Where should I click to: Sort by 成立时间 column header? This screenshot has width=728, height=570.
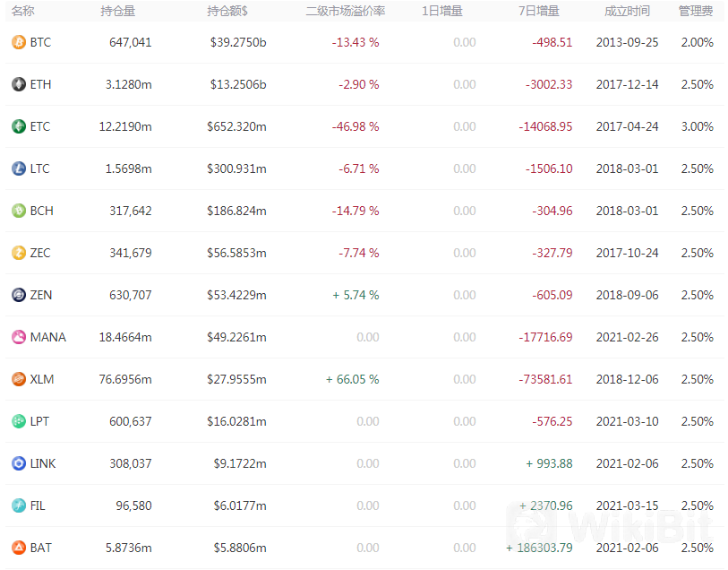[x=627, y=11]
